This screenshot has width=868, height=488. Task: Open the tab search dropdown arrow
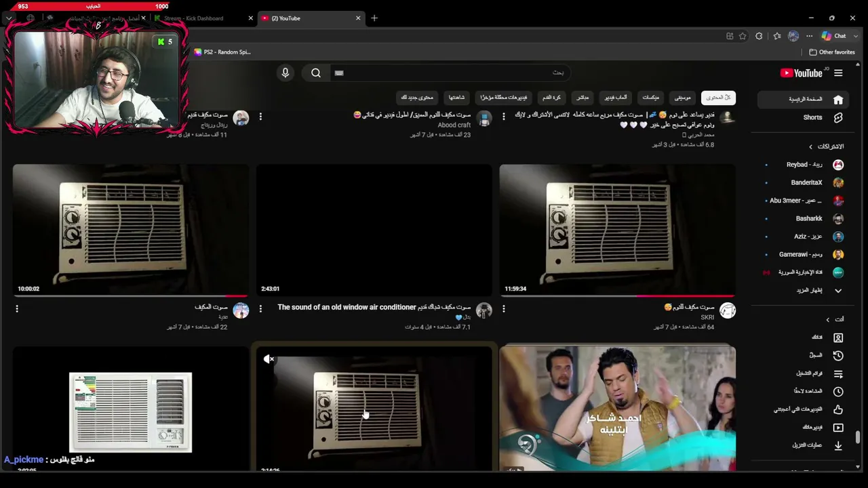(9, 18)
